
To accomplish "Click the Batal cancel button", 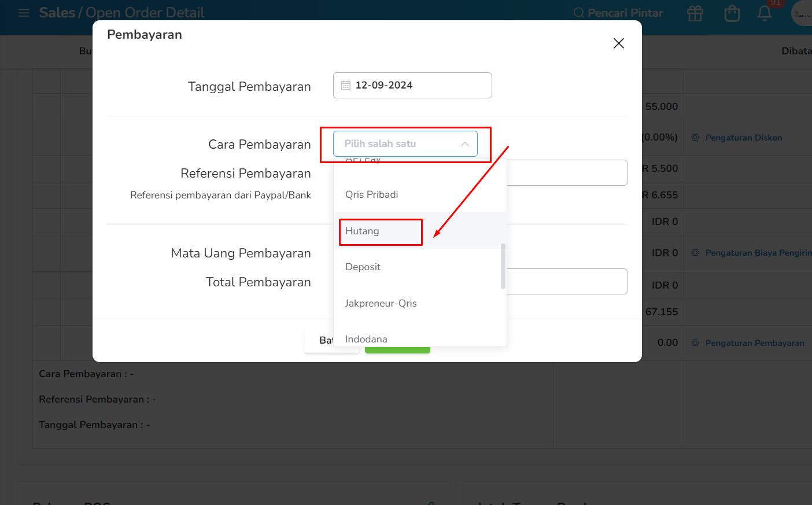I will pyautogui.click(x=319, y=340).
